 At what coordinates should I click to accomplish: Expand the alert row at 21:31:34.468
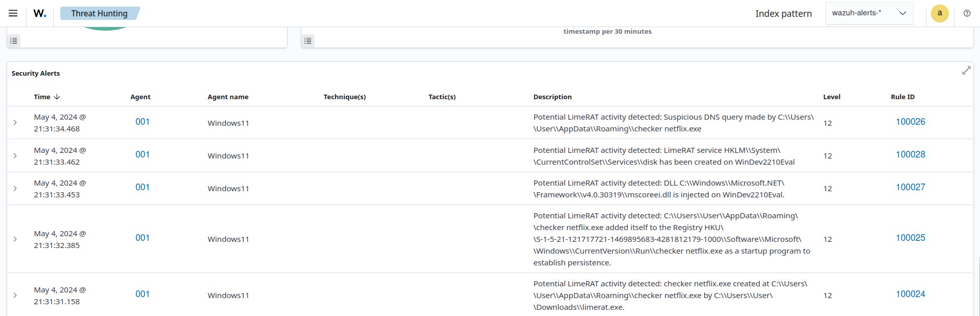15,123
